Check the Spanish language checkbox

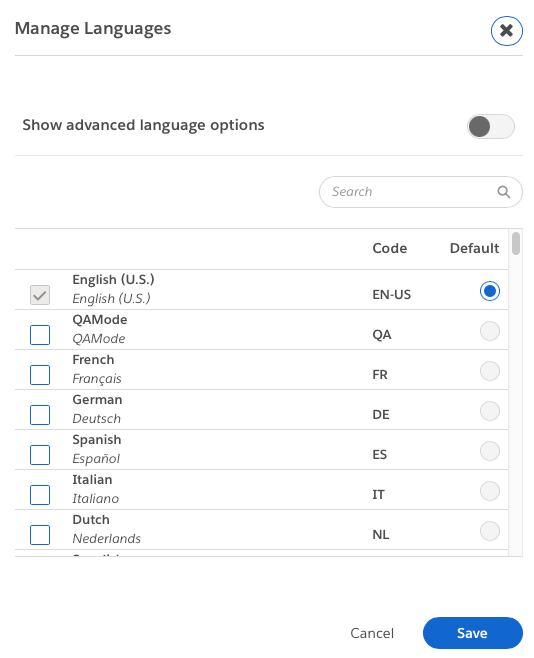[x=40, y=455]
